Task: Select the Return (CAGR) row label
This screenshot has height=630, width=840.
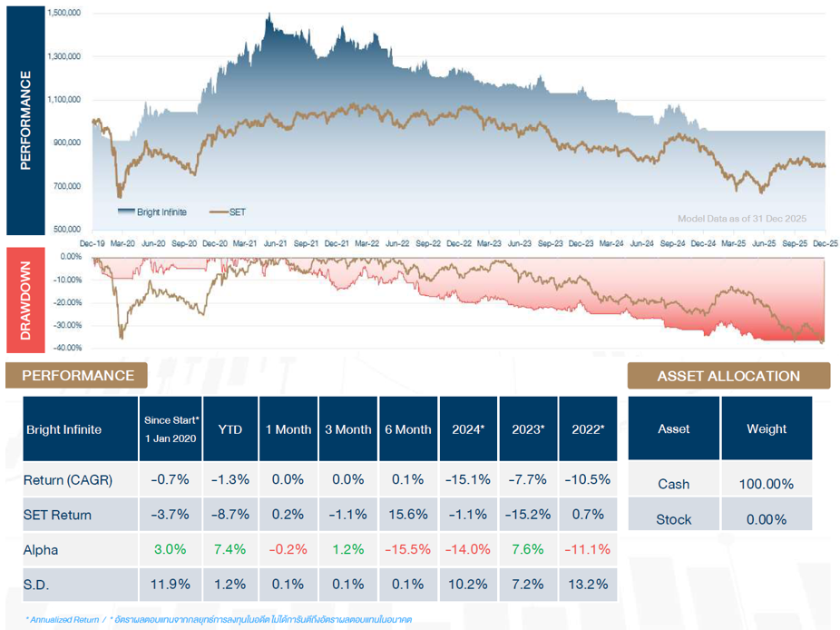Action: tap(68, 480)
